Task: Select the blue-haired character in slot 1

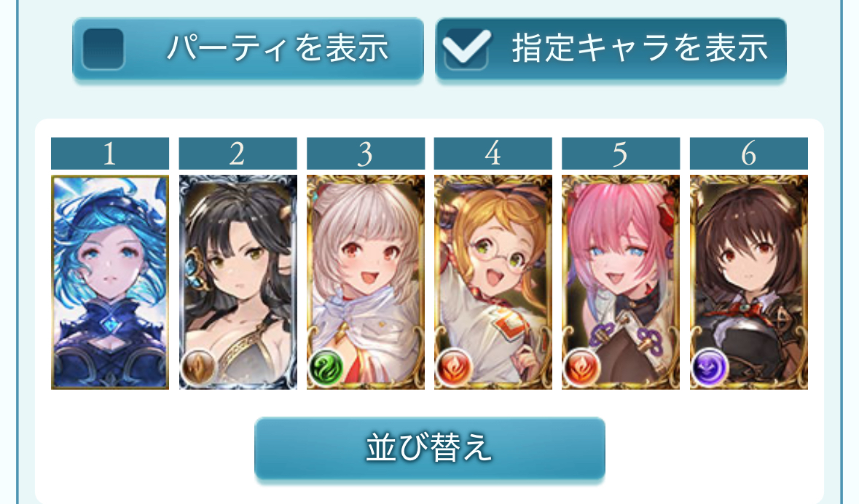Action: pos(109,282)
